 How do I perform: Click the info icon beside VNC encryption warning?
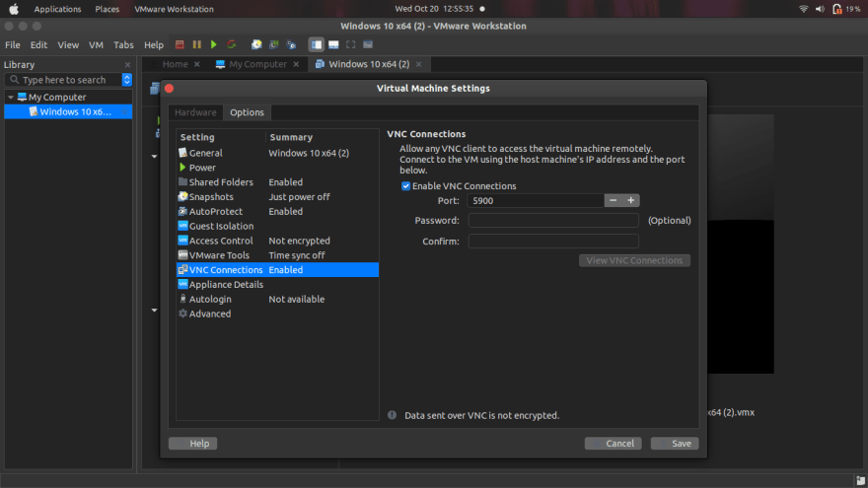tap(392, 415)
